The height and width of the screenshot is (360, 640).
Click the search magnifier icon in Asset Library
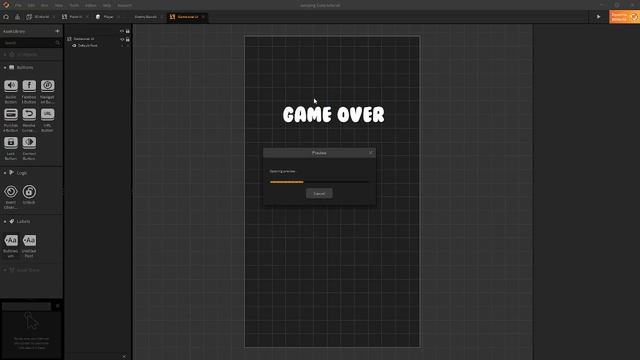[57, 42]
